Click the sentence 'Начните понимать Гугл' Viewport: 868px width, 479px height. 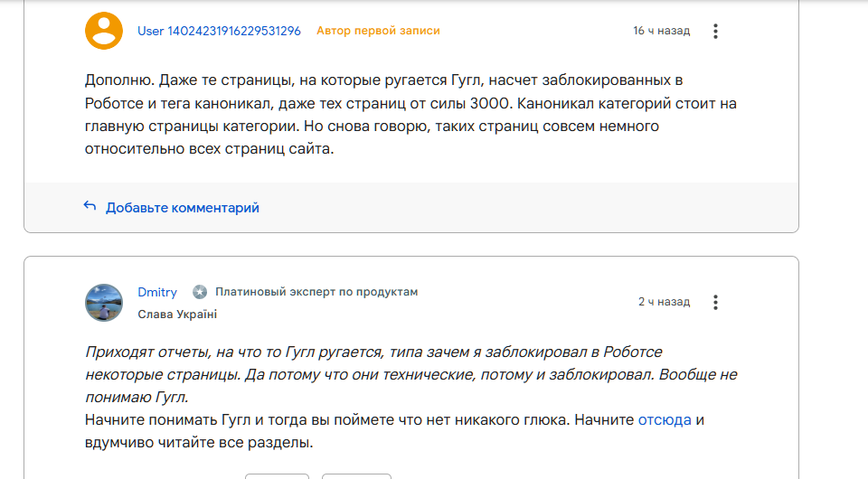click(x=394, y=431)
